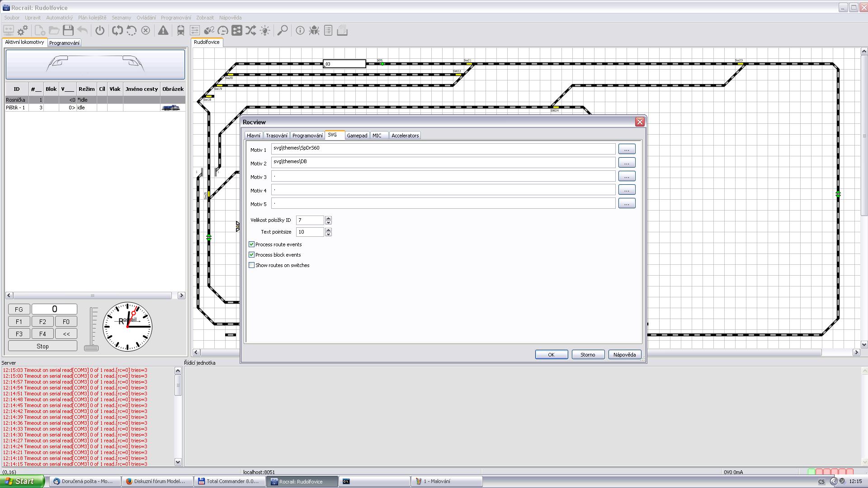
Task: Click the locomotive speed slider handle
Action: tap(91, 348)
